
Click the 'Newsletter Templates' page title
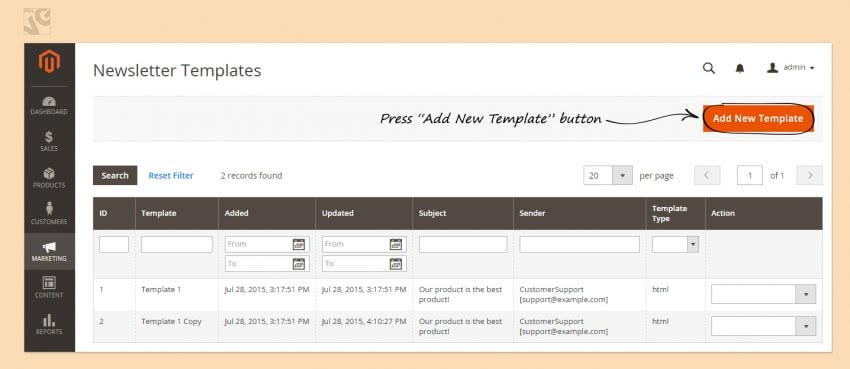[x=177, y=70]
